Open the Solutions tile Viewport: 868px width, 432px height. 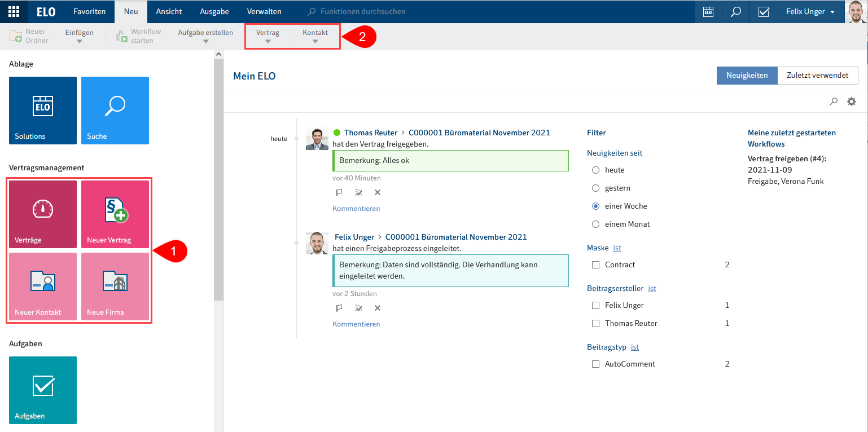(43, 111)
